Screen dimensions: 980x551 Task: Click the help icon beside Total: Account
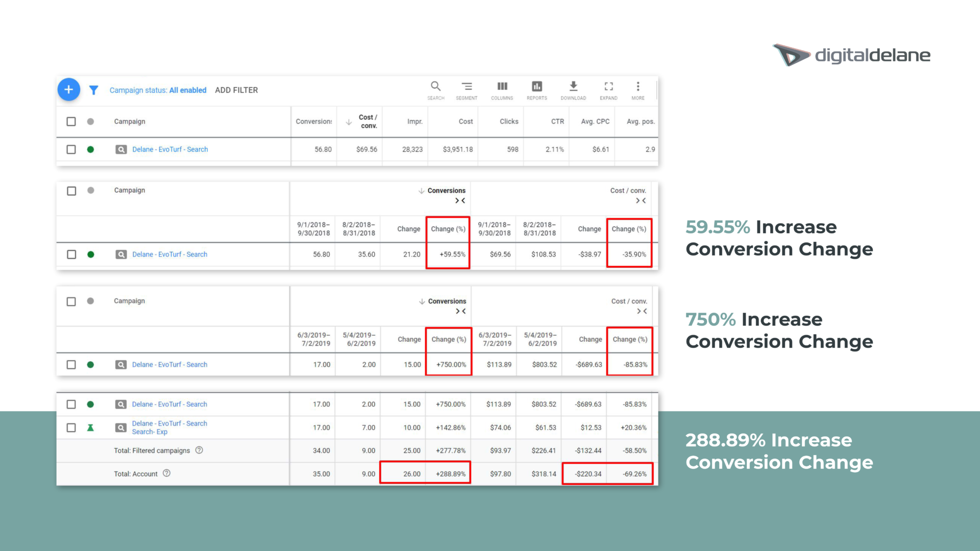pos(166,473)
